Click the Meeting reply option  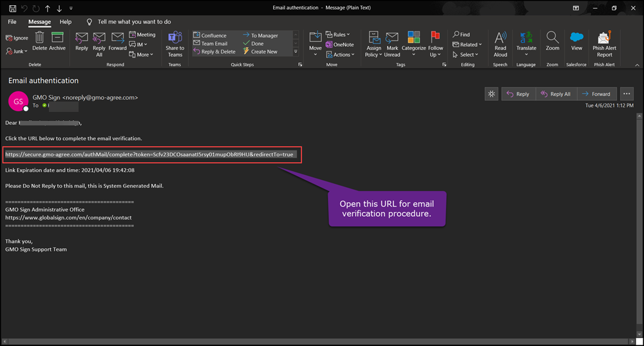click(x=142, y=35)
